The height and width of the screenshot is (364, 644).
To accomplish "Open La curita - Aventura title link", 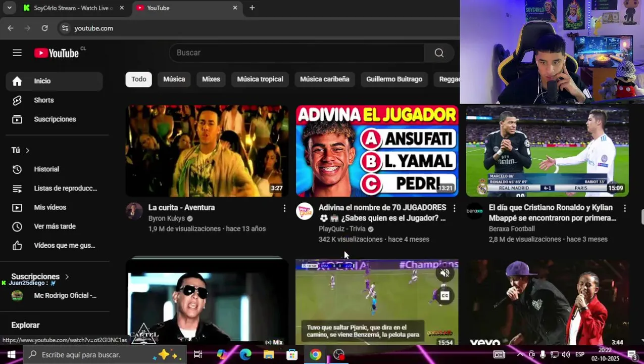I will (x=182, y=208).
